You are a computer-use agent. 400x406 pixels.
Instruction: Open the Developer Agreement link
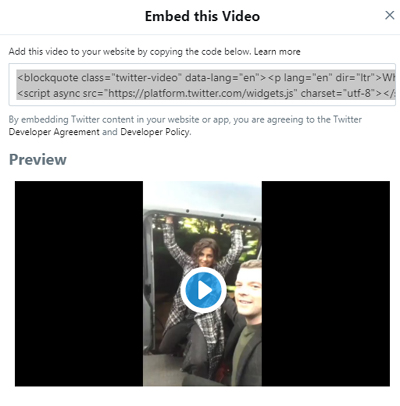(x=54, y=132)
